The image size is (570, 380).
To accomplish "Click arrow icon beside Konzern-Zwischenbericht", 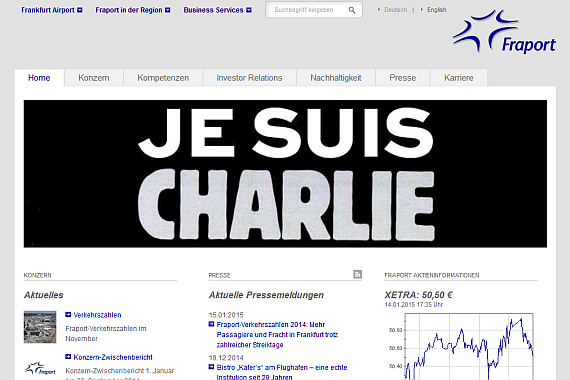I will tap(68, 357).
